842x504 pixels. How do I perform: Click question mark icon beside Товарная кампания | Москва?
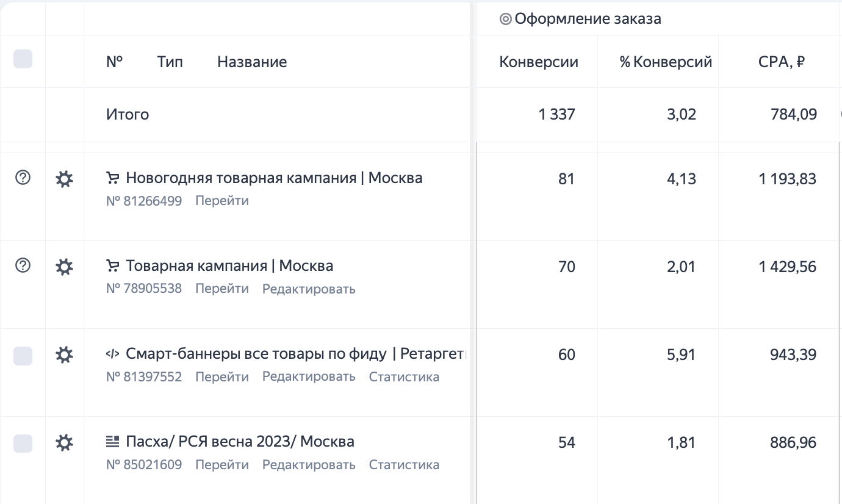[x=23, y=265]
